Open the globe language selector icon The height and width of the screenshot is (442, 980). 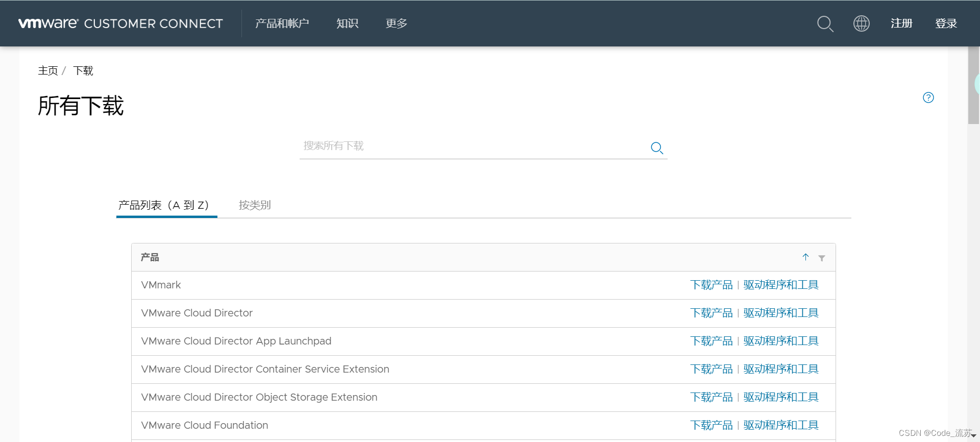click(862, 23)
